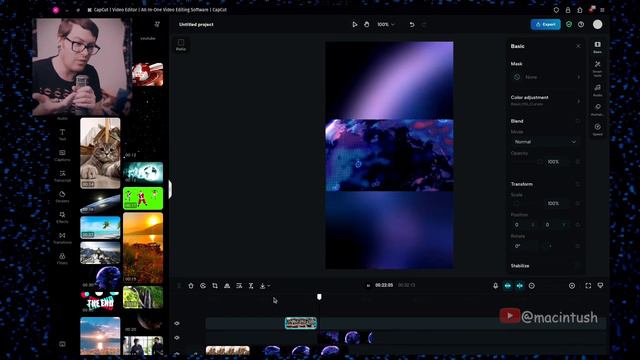Open the Basic tab in right sidebar
This screenshot has width=640, height=360.
click(598, 47)
